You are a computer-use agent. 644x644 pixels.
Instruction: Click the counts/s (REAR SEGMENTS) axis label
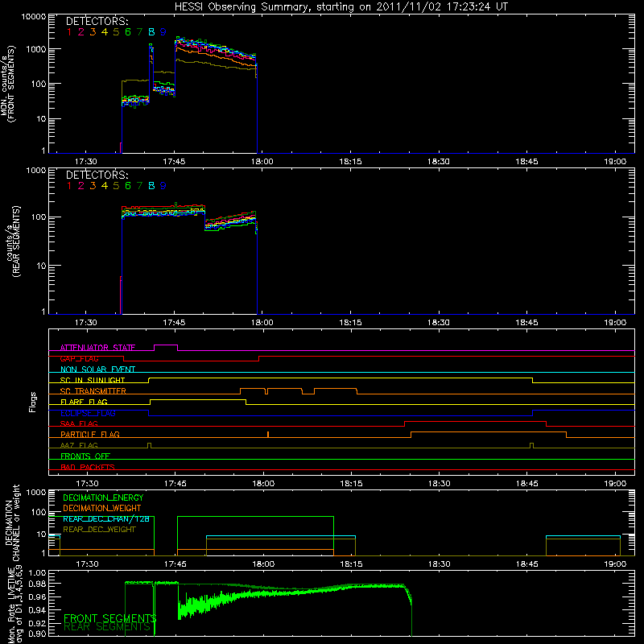pos(13,241)
